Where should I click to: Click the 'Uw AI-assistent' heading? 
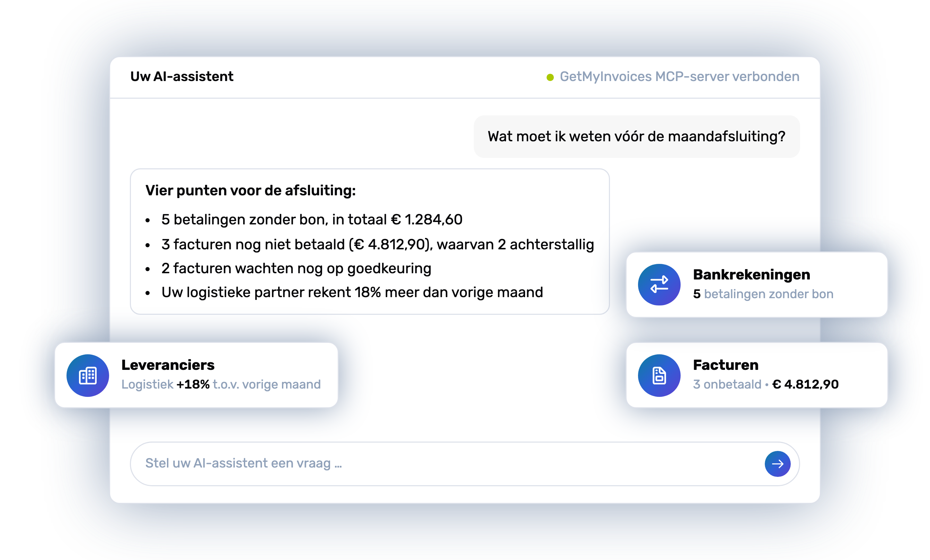[x=182, y=77]
